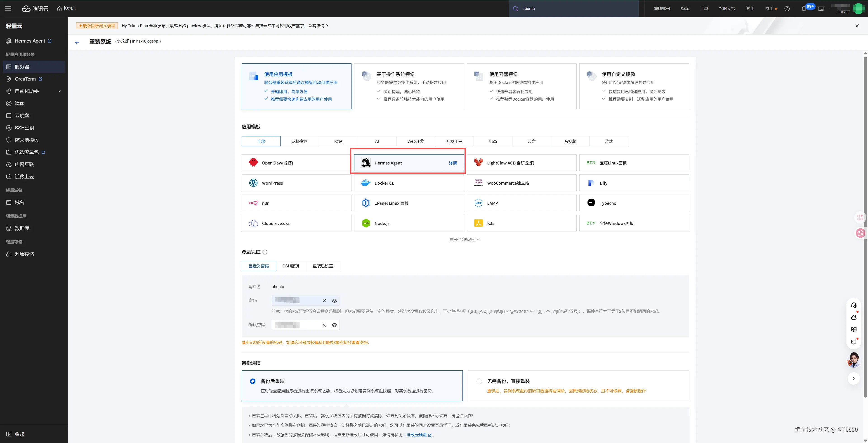Switch to the 游戏 template tab

[x=609, y=141]
